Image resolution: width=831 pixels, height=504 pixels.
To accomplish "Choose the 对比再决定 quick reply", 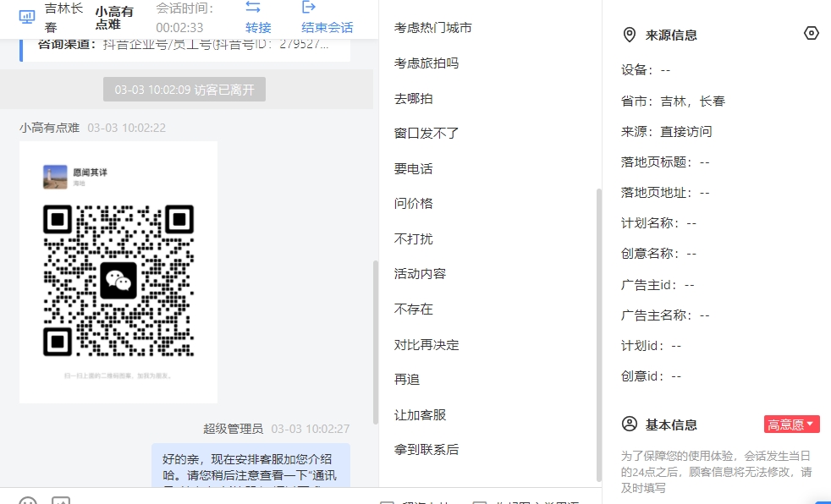I will click(x=427, y=345).
